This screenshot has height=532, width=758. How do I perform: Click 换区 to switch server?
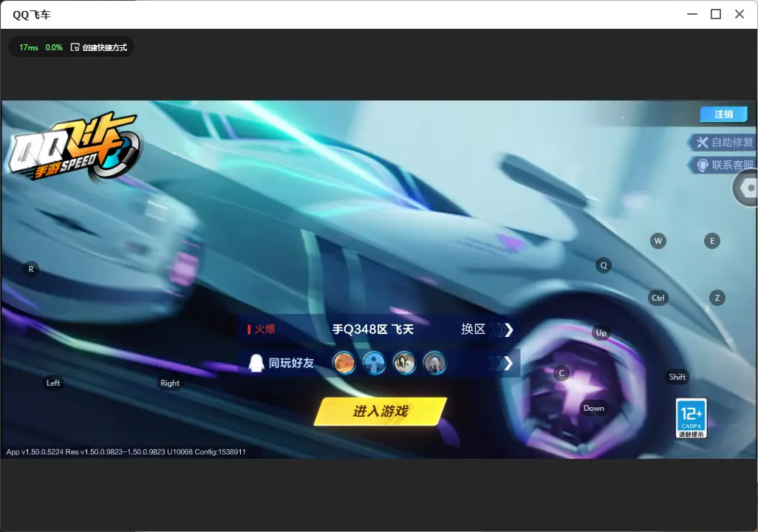pyautogui.click(x=487, y=330)
